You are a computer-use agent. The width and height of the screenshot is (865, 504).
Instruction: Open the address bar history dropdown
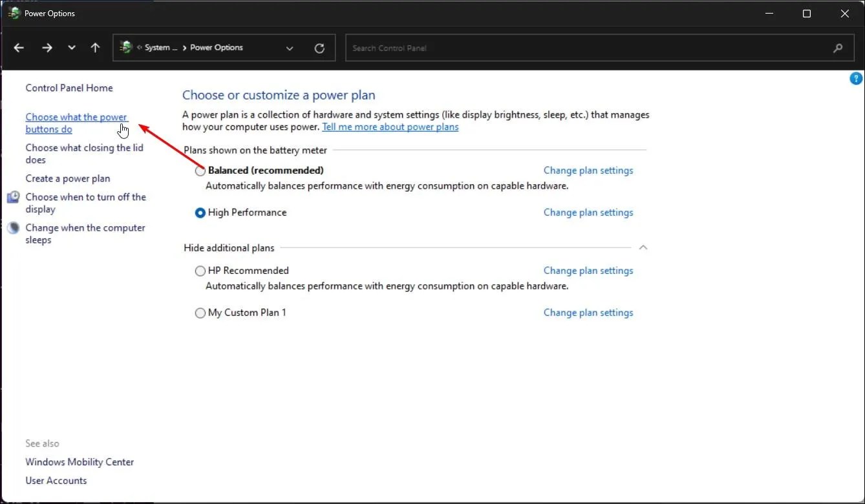coord(290,48)
